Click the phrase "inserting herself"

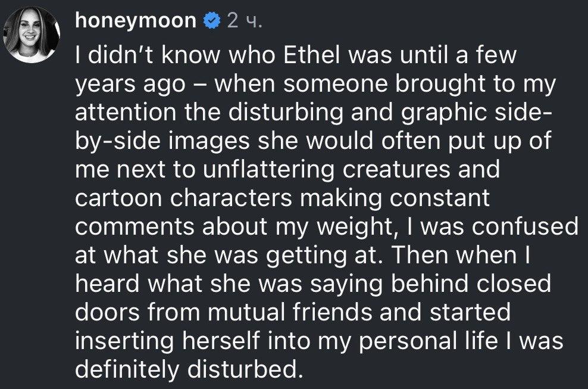[x=167, y=341]
